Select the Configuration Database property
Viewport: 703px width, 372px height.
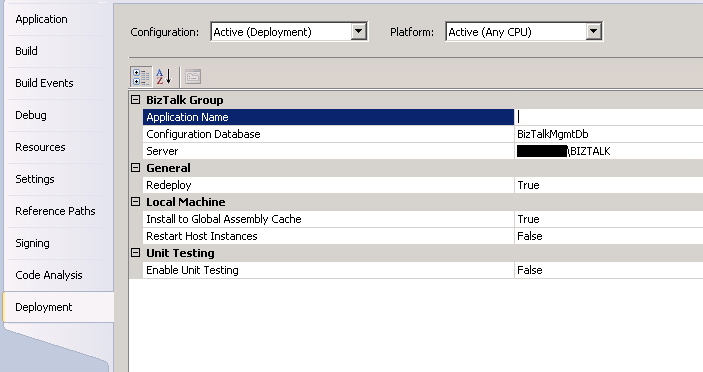pos(328,134)
